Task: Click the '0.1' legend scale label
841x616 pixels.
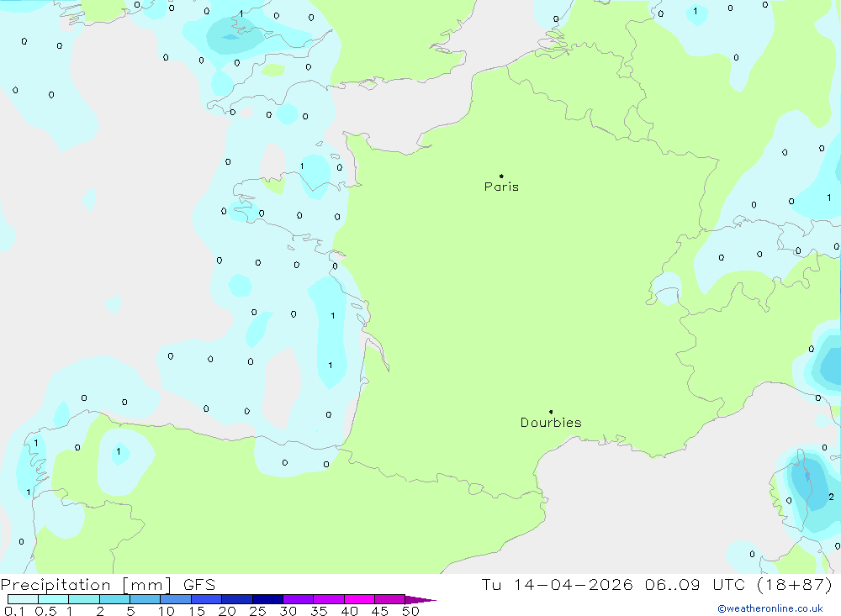Action: [14, 611]
